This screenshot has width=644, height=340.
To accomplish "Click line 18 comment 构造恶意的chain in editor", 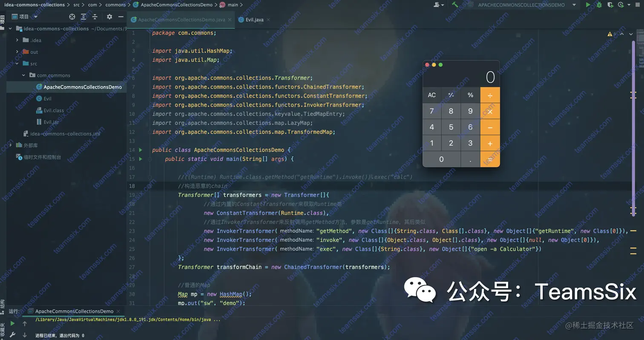I will (x=203, y=186).
